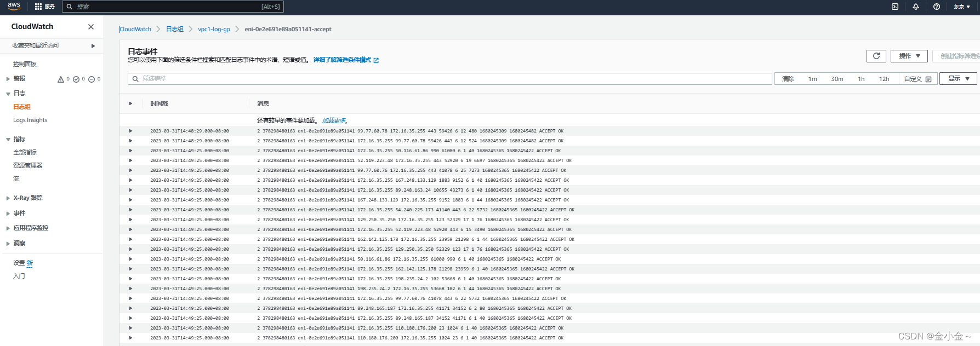Screen dimensions: 980x346
Task: Select the log line from 198.235.24.2
Action: click(409, 289)
